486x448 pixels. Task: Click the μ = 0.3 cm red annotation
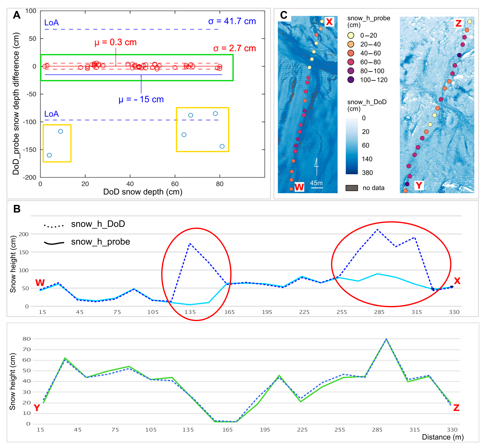116,42
